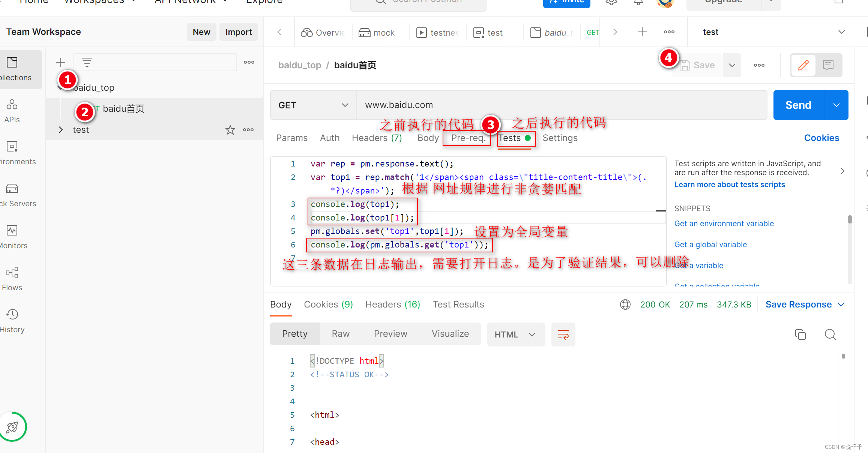Click the Cookies response tab

point(328,304)
